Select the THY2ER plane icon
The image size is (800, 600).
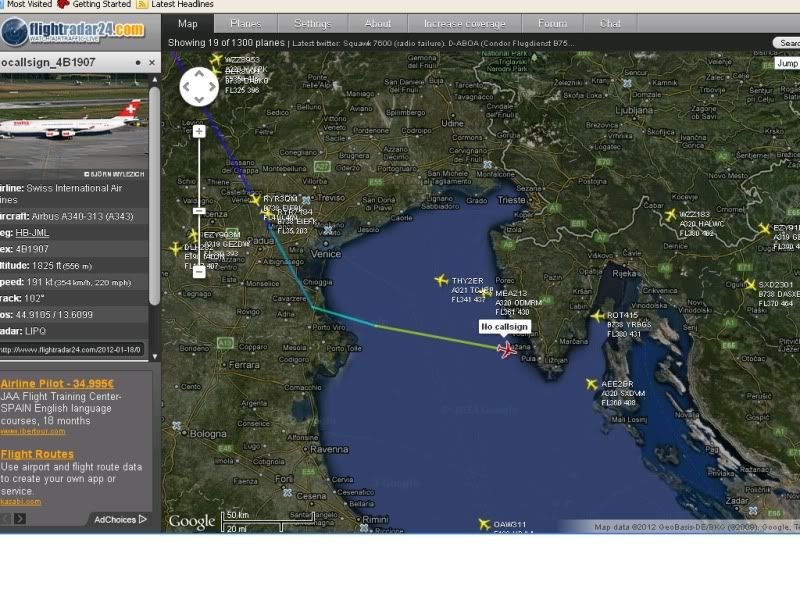[441, 280]
